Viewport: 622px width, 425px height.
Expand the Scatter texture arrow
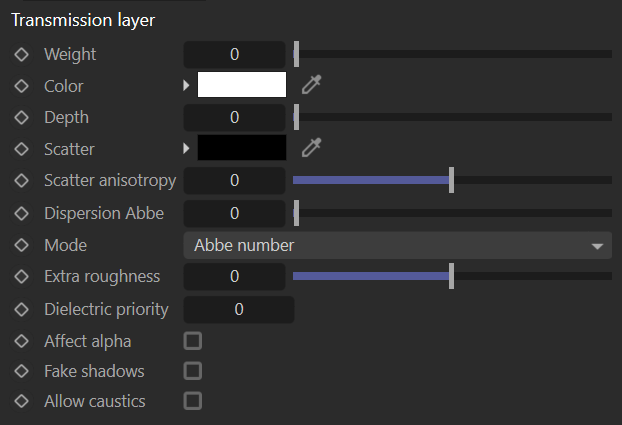(x=186, y=149)
